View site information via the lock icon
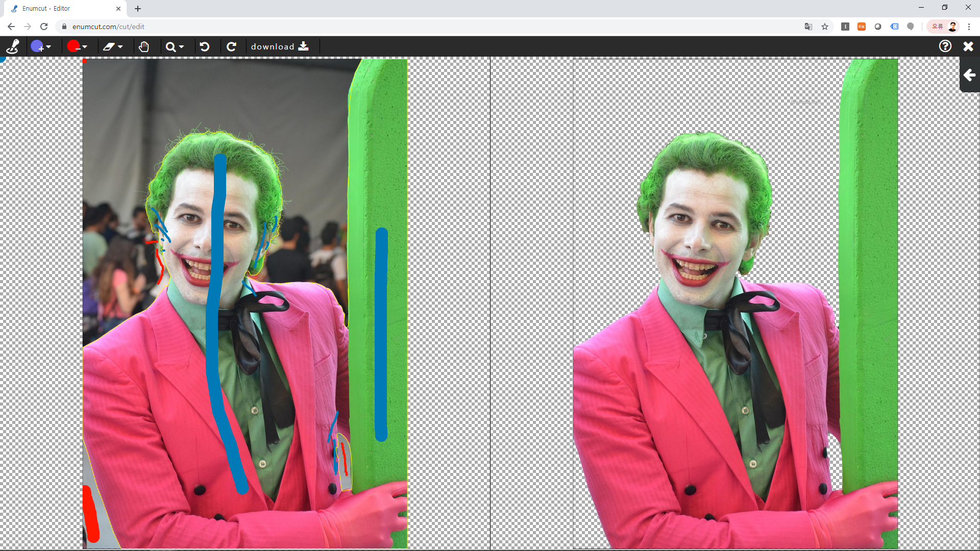 click(64, 27)
